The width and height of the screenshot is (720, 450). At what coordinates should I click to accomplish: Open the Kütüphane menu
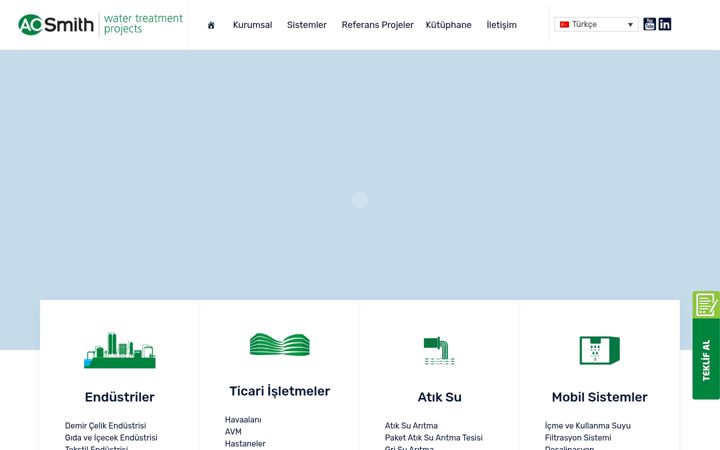[449, 25]
